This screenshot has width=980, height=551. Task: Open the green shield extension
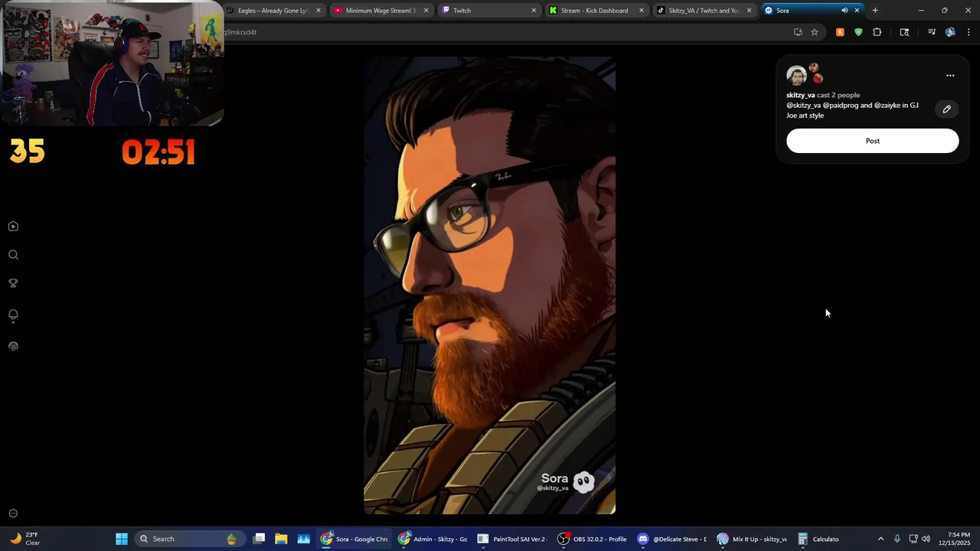pos(858,32)
